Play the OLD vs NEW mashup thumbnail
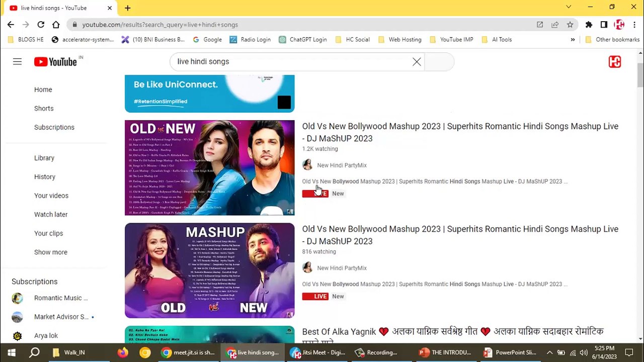The image size is (644, 362). (209, 167)
